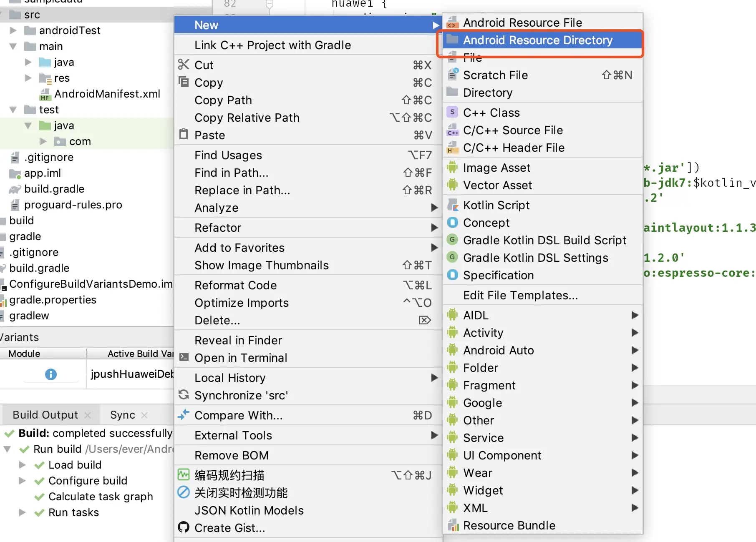The width and height of the screenshot is (756, 542).
Task: Click the Build: completed successfully line
Action: pyautogui.click(x=96, y=433)
